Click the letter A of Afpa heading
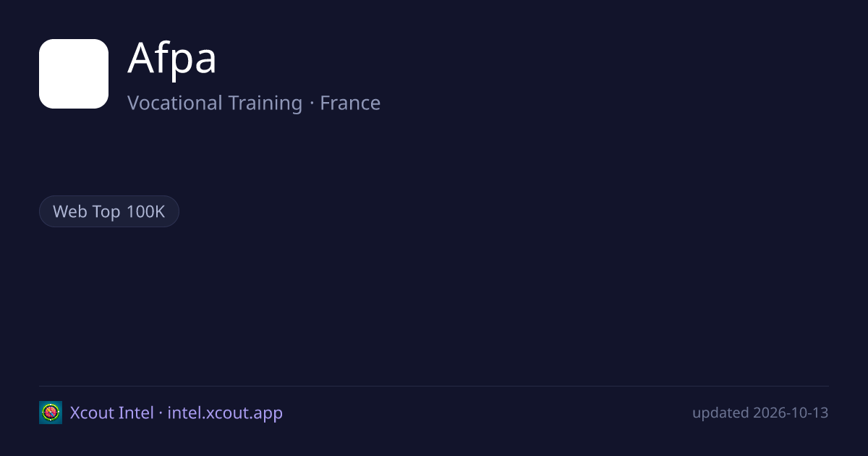 [140, 59]
